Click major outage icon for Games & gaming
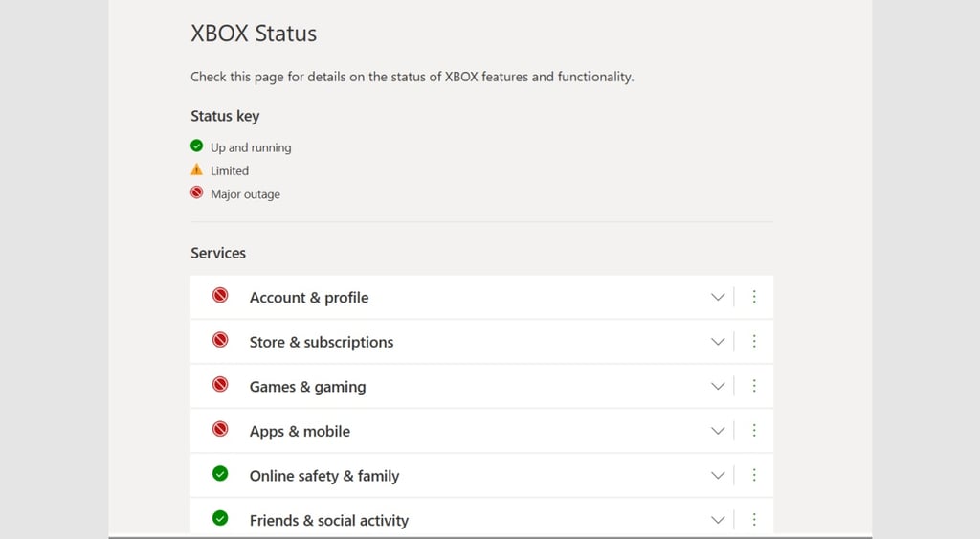Image resolution: width=980 pixels, height=539 pixels. coord(220,384)
